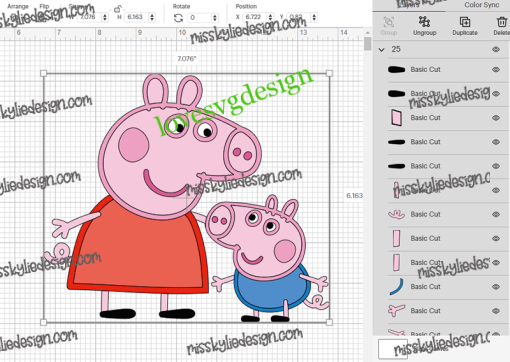Open the Flip menu
The width and height of the screenshot is (510, 362).
(44, 6)
